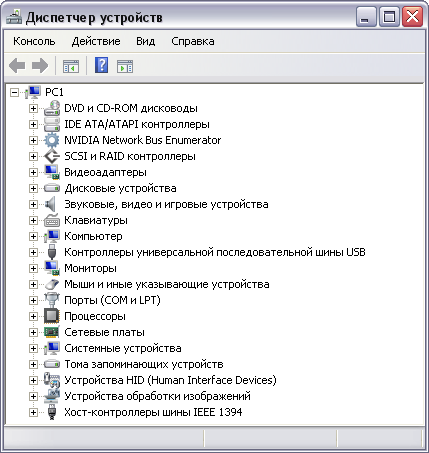
Task: Select the Процессоры chip icon
Action: 52,316
